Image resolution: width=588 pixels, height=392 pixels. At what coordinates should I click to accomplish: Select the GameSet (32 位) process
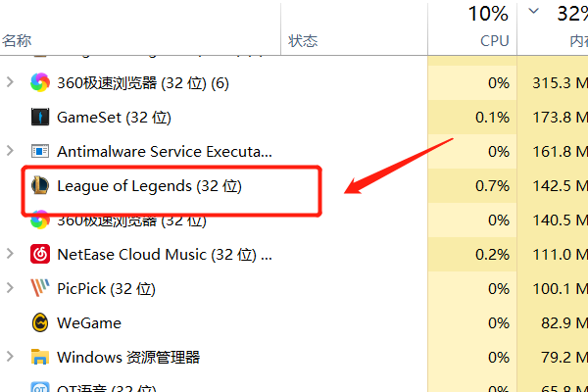[x=114, y=118]
